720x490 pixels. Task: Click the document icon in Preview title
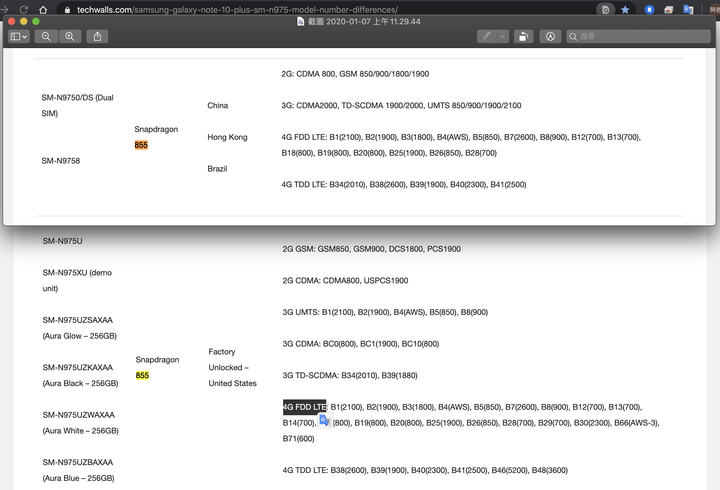coord(300,21)
